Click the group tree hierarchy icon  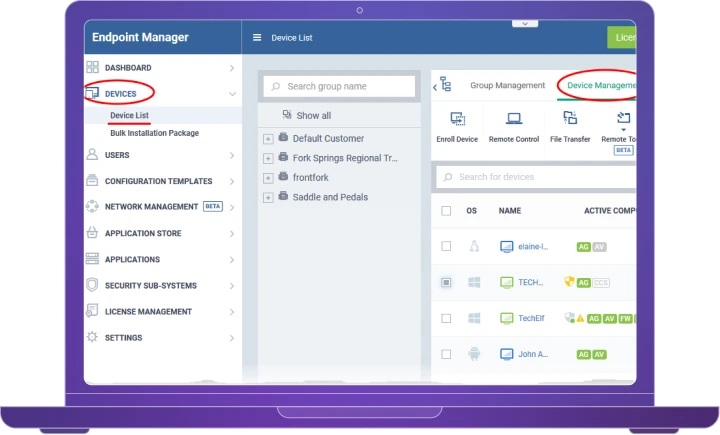pos(445,86)
